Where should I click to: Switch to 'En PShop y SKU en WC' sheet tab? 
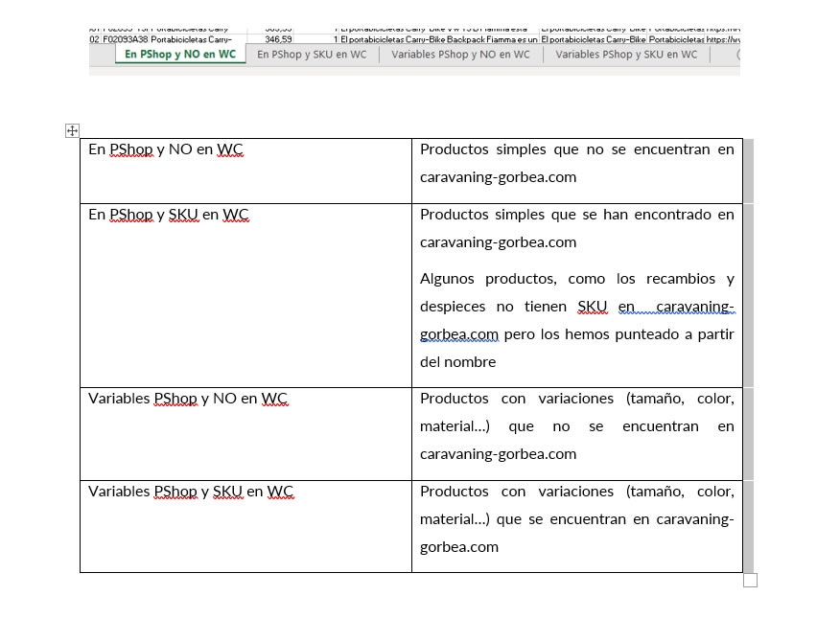[312, 54]
